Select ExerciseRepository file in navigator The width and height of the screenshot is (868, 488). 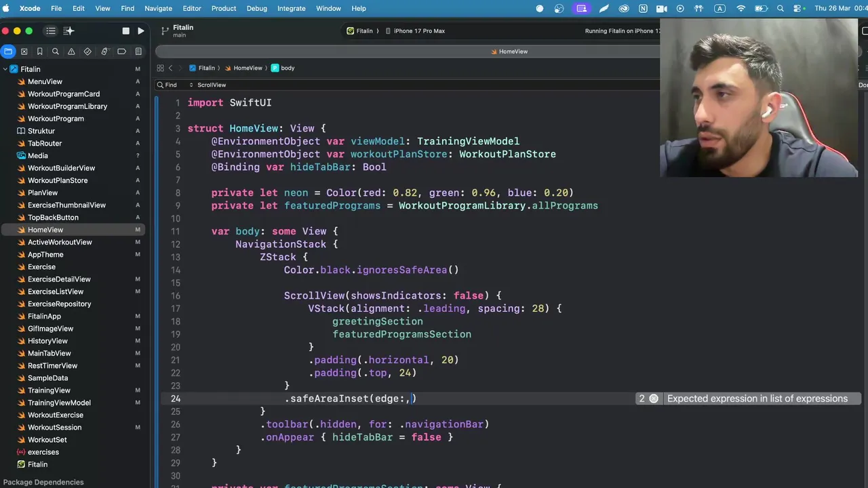59,304
